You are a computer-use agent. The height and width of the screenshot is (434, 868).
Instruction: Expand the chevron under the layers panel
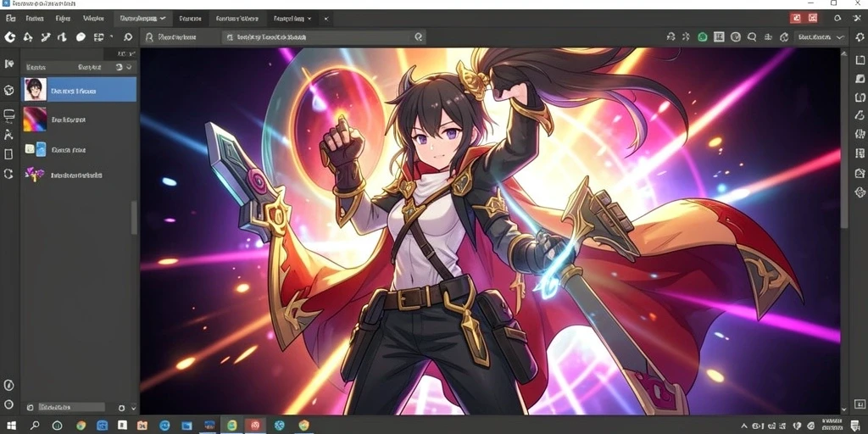point(132,408)
